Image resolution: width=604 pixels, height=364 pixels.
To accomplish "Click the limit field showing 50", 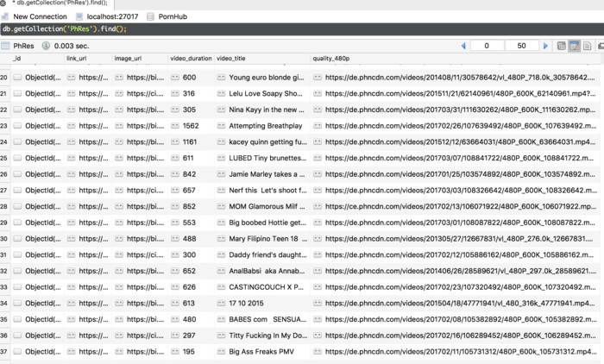I will click(x=521, y=46).
